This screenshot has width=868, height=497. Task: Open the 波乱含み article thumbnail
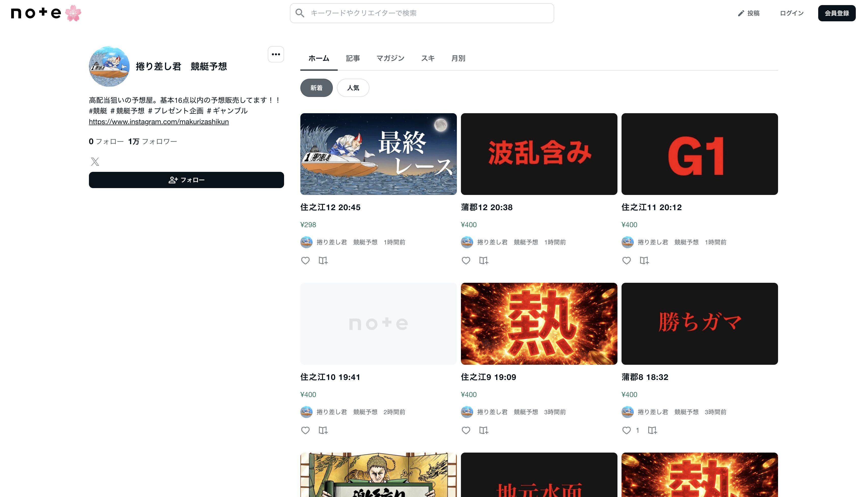pyautogui.click(x=539, y=154)
